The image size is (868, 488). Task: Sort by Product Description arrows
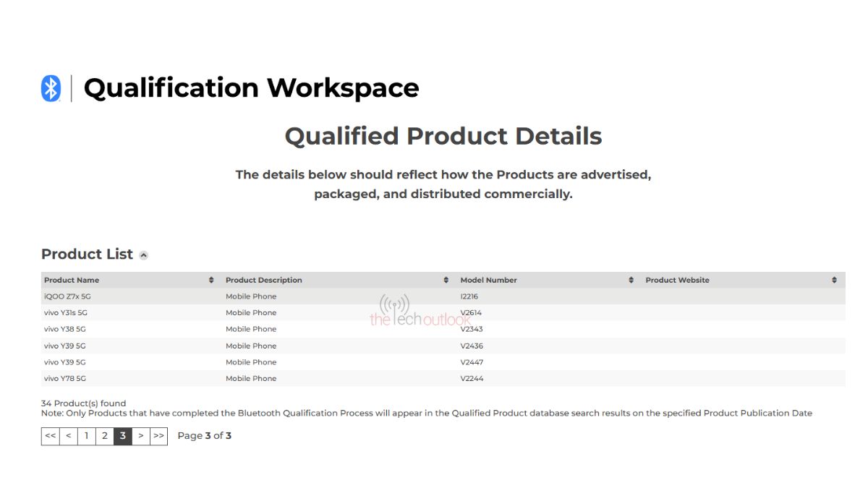446,280
